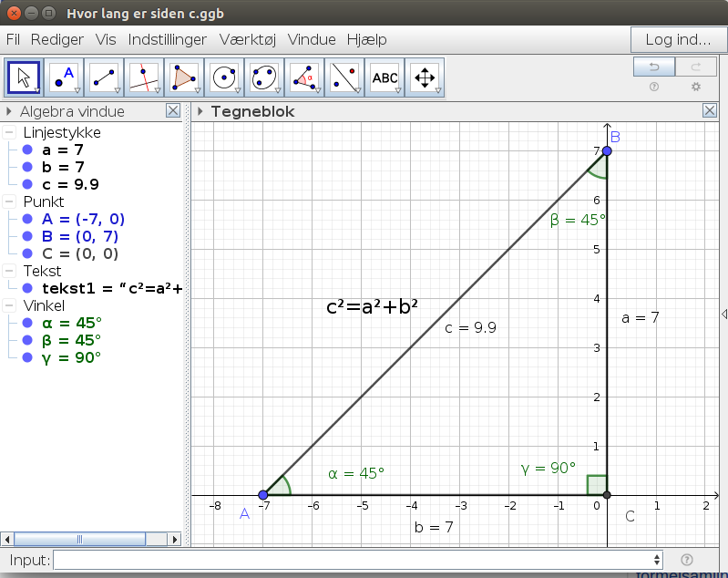Screen dimensions: 728x578
Task: Click the Algebra panel horizontal scrollbar thumb
Action: (x=79, y=540)
